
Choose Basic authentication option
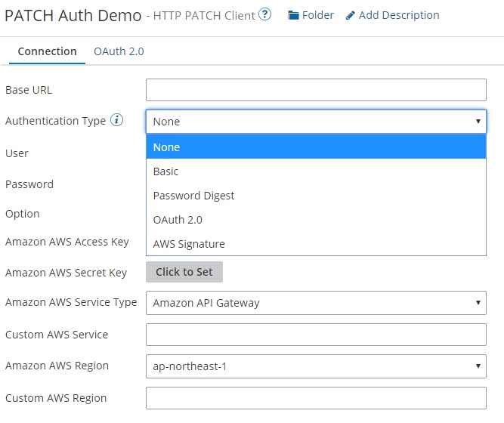315,171
